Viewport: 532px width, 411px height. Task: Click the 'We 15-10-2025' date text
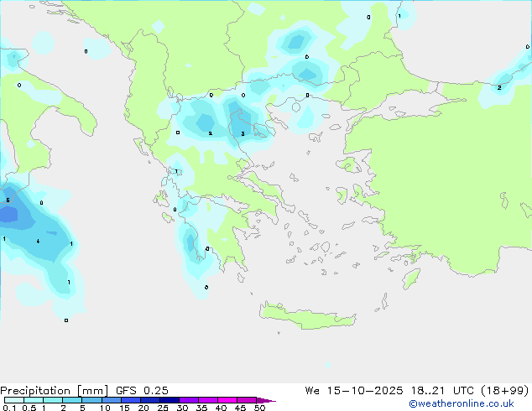pyautogui.click(x=354, y=391)
